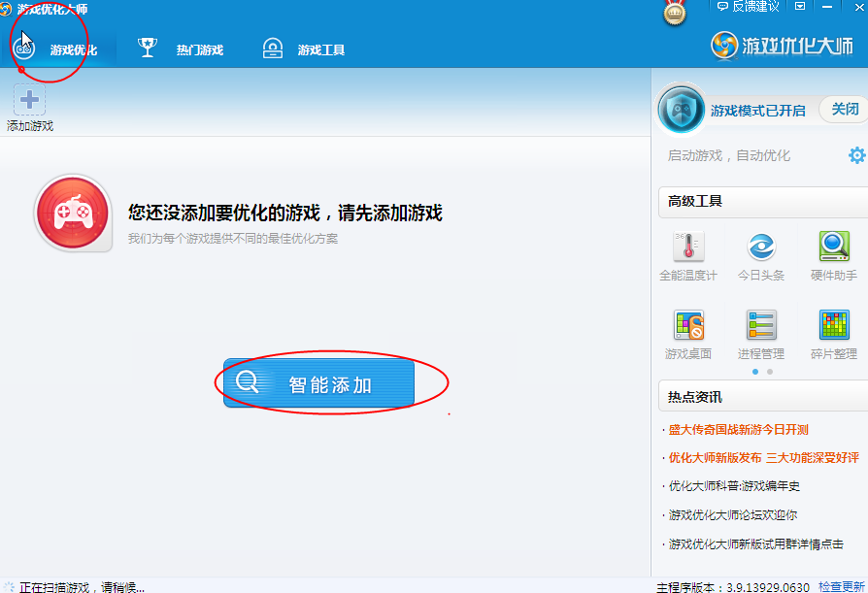
Task: Launch 全能温度计 thermometer tool
Action: coord(688,256)
